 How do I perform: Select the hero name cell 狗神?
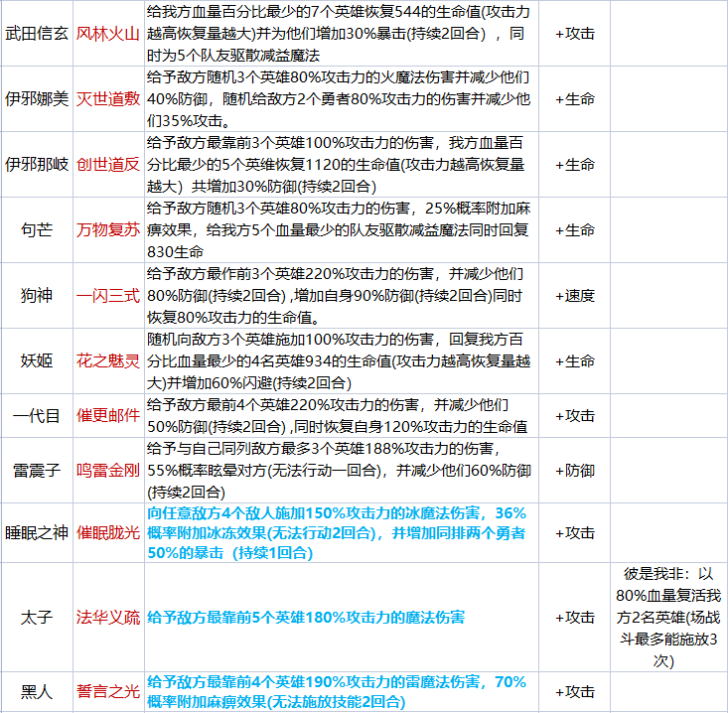(x=37, y=295)
